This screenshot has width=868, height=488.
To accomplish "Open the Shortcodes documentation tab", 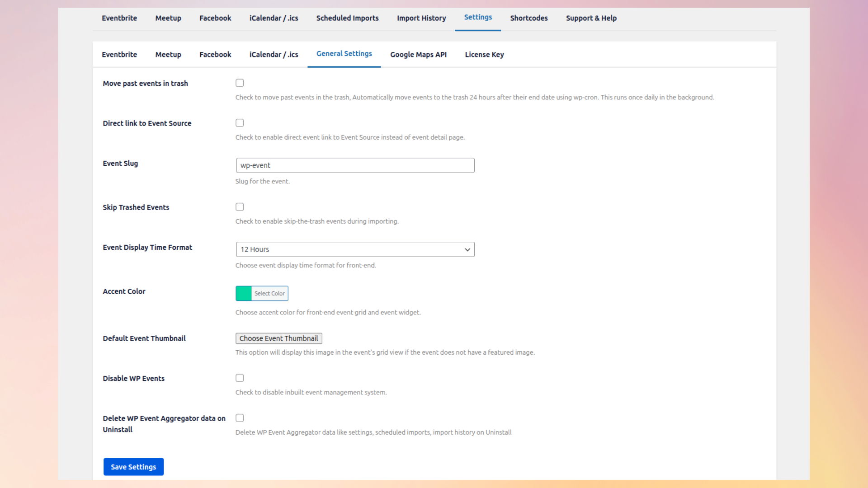I will (x=529, y=18).
